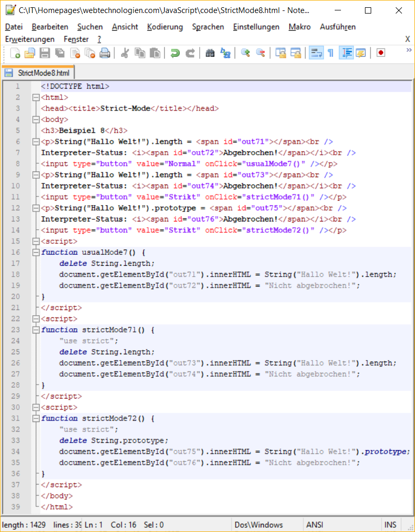
Task: Expand hidden toolbar items with chevron
Action: [409, 50]
